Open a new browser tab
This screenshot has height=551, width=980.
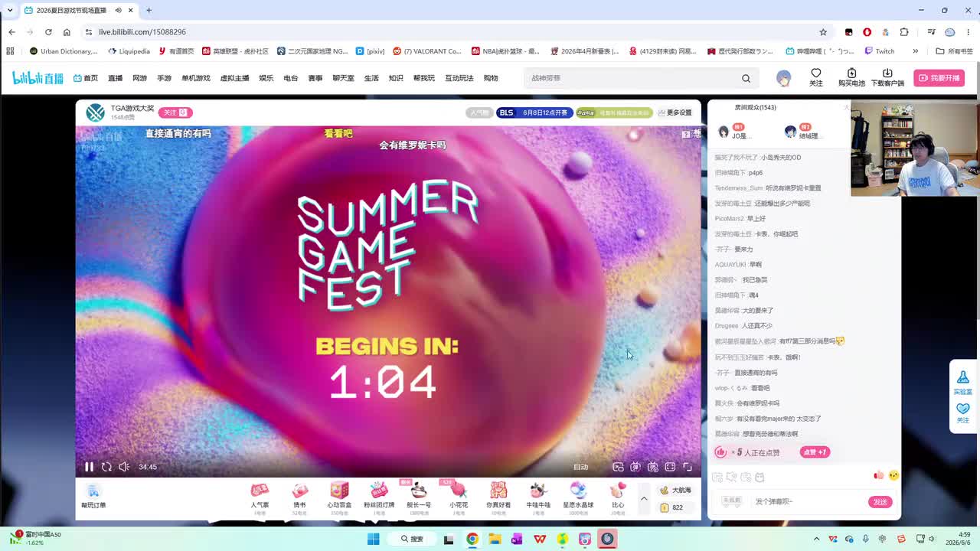coord(149,10)
